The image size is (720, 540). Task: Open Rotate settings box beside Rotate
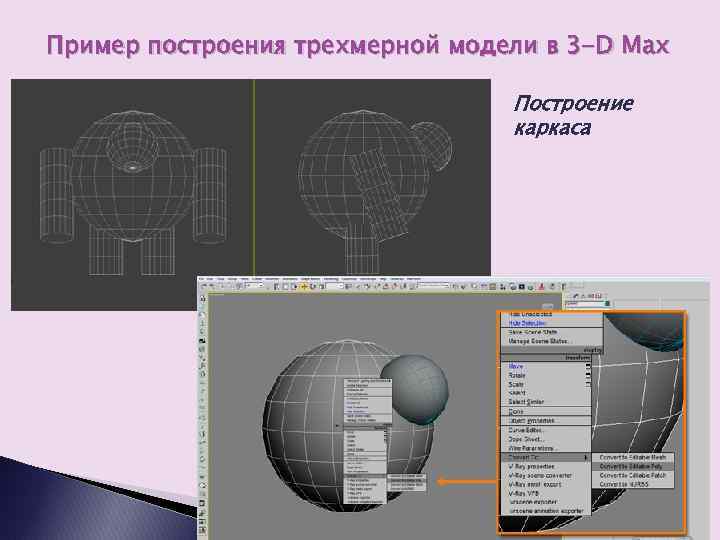588,375
